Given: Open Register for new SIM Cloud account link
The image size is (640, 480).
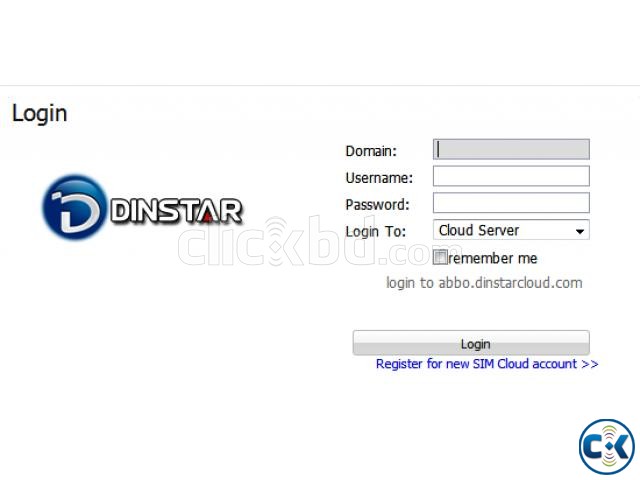Looking at the screenshot, I should tap(487, 364).
